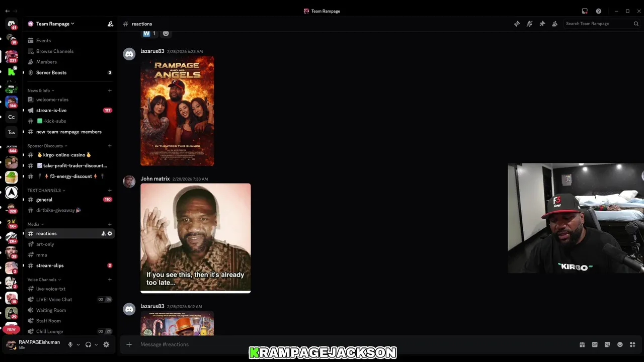Collapse the News & Info category

point(41,90)
